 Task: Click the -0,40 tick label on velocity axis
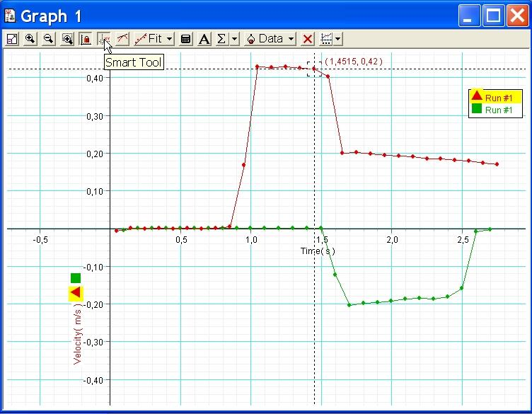tap(93, 381)
